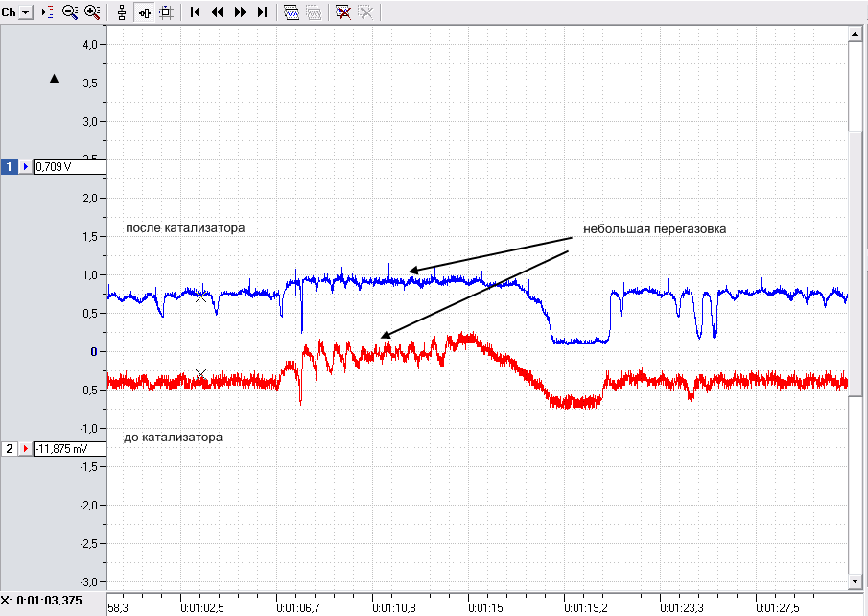Click the 0:01:23,3 time axis label
Viewport: 868px width, 616px height.
pyautogui.click(x=681, y=608)
